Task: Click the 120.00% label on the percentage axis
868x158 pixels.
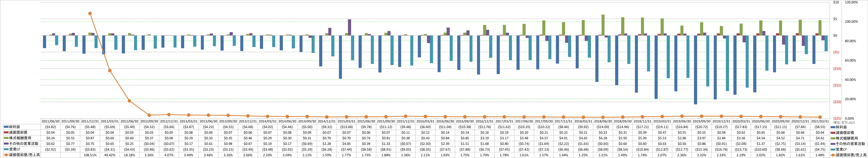Action: click(x=851, y=2)
